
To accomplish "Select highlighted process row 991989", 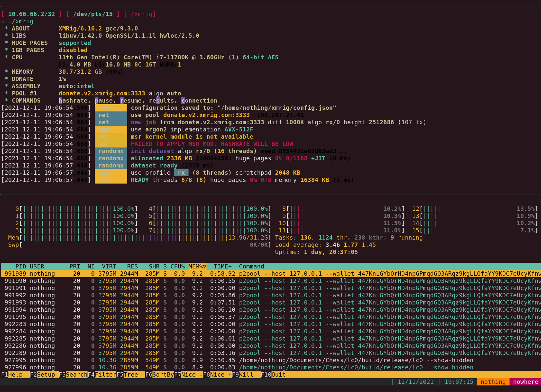I will (271, 274).
